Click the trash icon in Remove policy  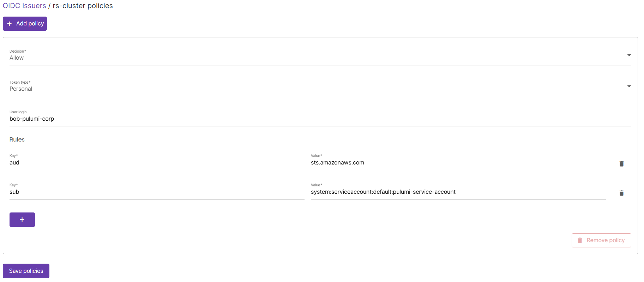pos(580,240)
